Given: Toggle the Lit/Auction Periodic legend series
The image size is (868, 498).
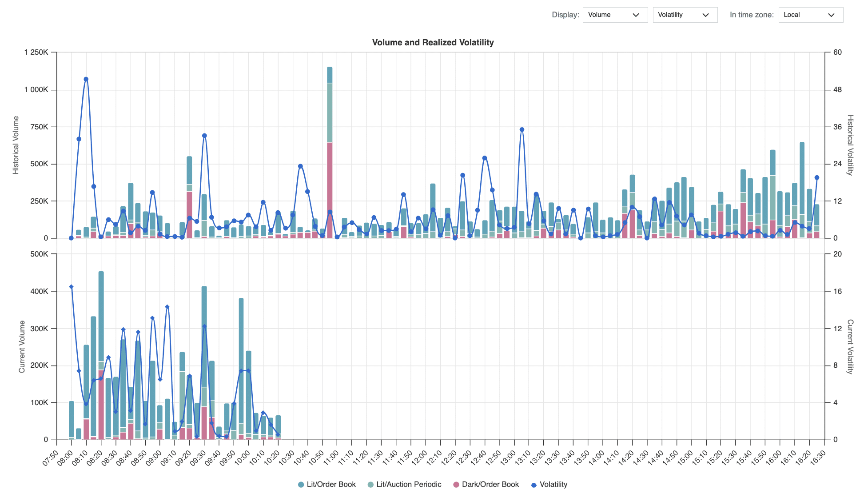Looking at the screenshot, I should coord(409,484).
